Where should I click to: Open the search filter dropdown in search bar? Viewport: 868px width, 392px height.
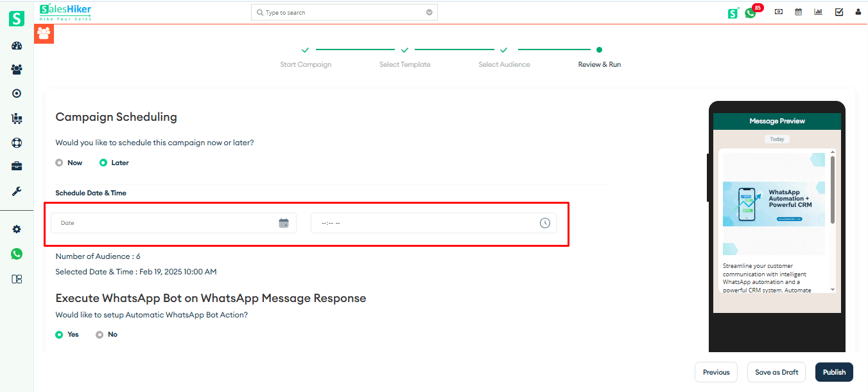429,12
